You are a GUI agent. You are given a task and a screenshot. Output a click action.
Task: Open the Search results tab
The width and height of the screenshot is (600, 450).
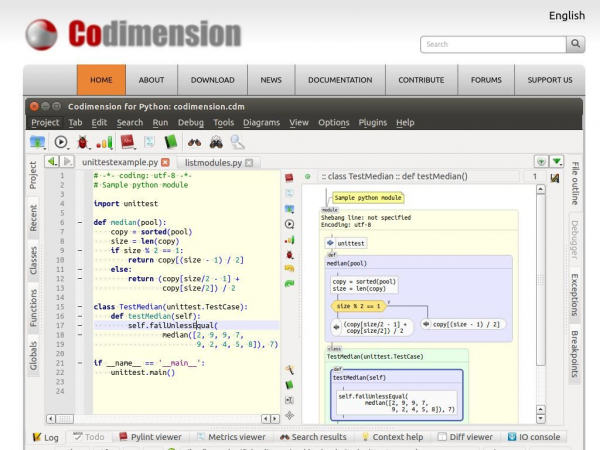click(x=313, y=437)
